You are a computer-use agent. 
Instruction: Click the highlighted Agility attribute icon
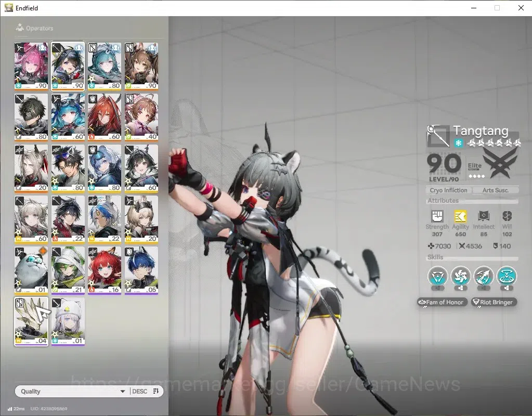(460, 216)
